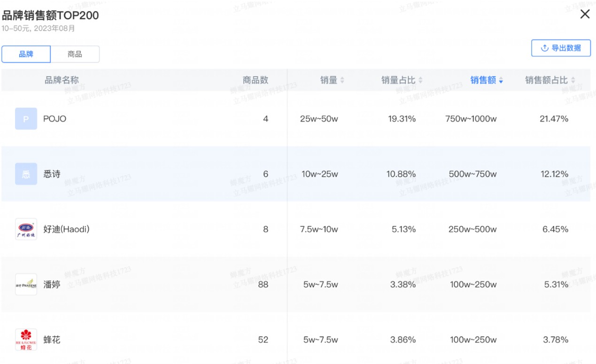This screenshot has height=364, width=596.
Task: Select the 蜂花 brand name
Action: point(52,340)
